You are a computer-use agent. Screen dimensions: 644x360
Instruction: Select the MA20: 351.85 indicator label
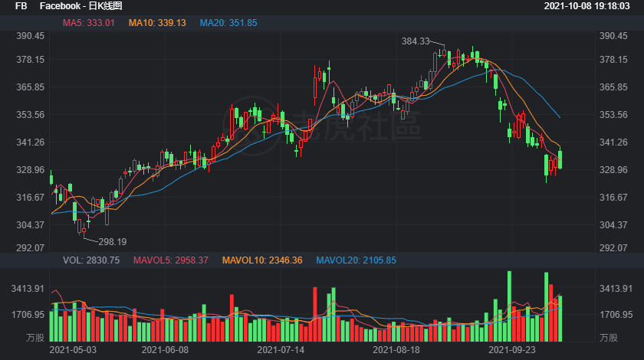pos(228,23)
